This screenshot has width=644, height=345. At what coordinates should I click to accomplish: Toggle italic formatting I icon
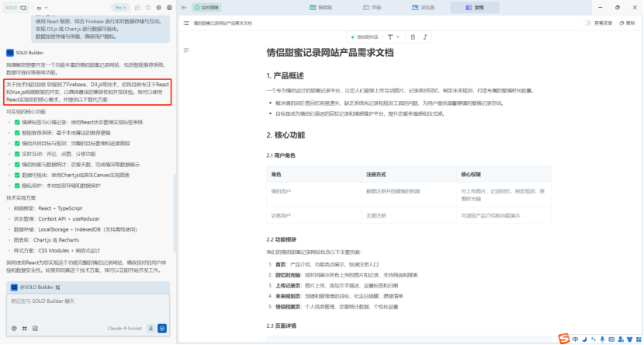(x=425, y=37)
